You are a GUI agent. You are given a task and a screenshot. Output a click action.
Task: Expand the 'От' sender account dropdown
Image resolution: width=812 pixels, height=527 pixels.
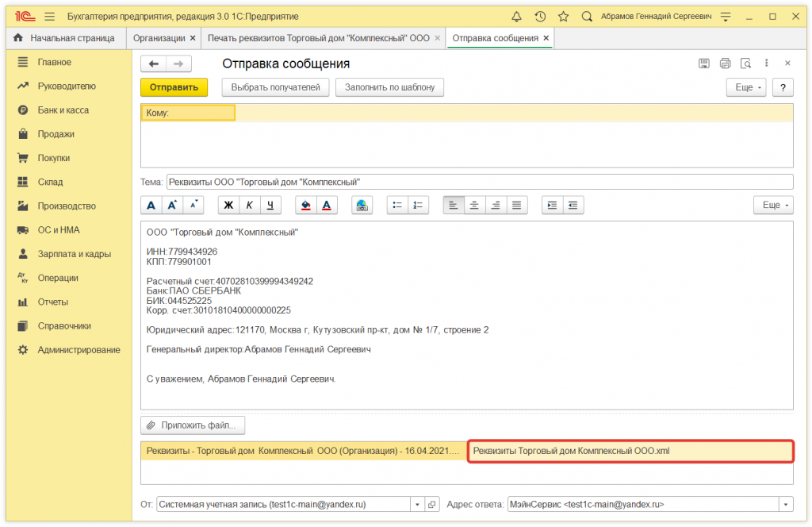click(418, 504)
